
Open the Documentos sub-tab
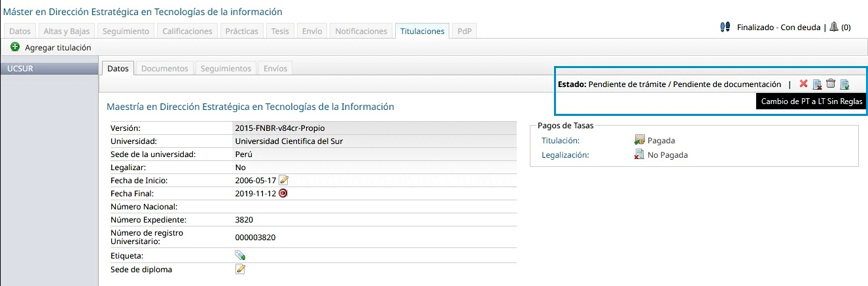pos(165,68)
